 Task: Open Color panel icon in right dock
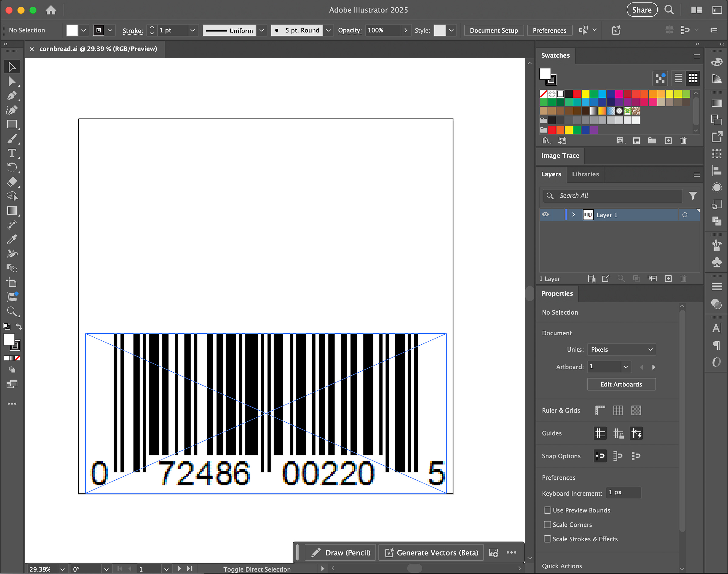(716, 62)
